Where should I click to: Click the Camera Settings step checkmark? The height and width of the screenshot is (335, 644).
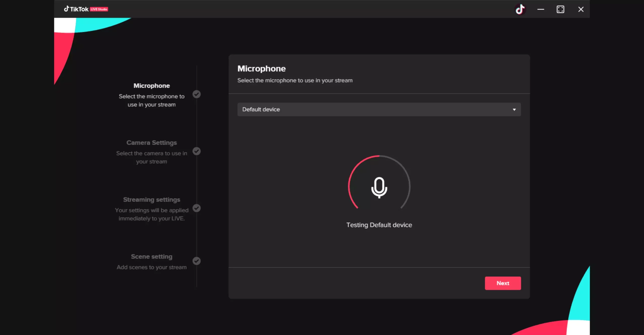pos(196,151)
